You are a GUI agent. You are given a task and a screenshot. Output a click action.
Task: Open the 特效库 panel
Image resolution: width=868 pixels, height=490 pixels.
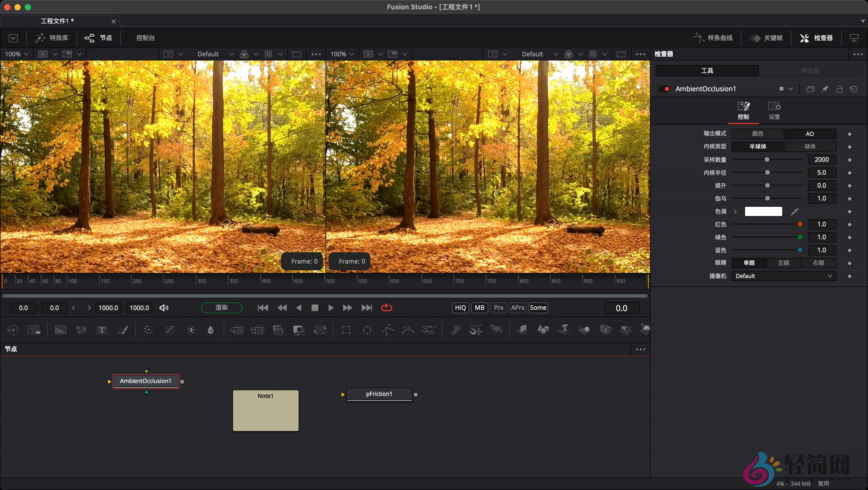tap(52, 38)
